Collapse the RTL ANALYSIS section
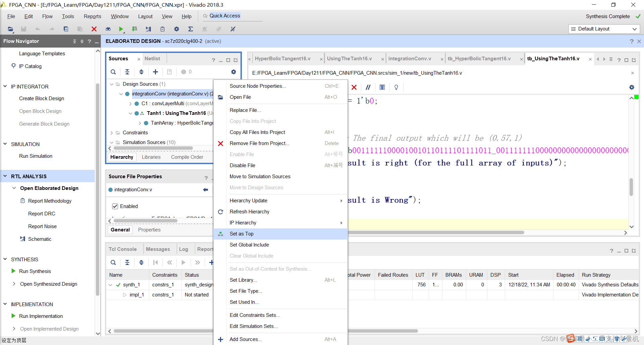The width and height of the screenshot is (644, 345). 5,176
